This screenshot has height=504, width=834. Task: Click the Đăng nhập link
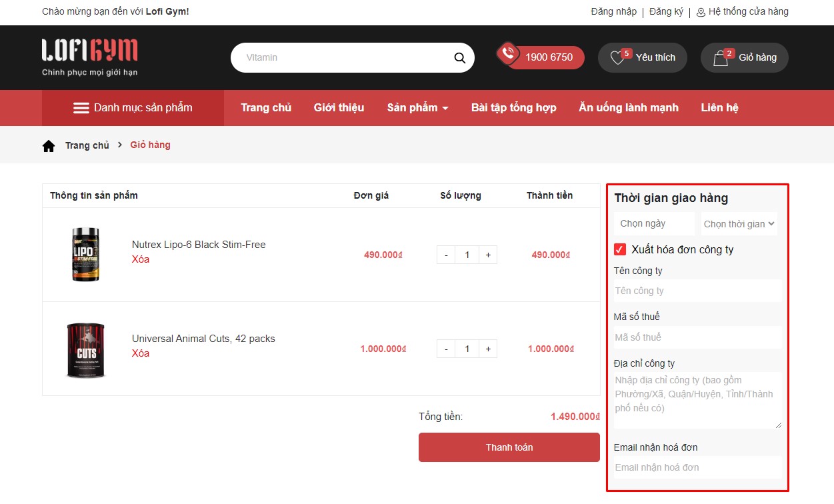click(613, 11)
